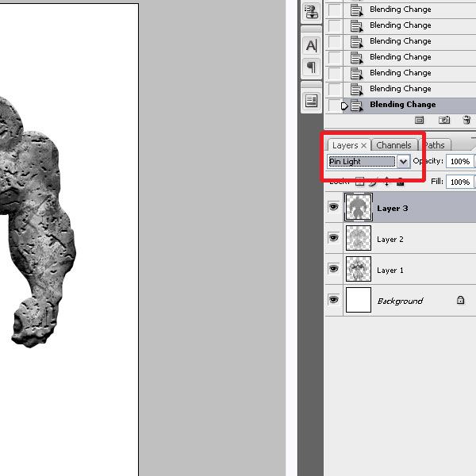Select the Layer 1 thumbnail
This screenshot has width=476, height=476.
tap(359, 269)
